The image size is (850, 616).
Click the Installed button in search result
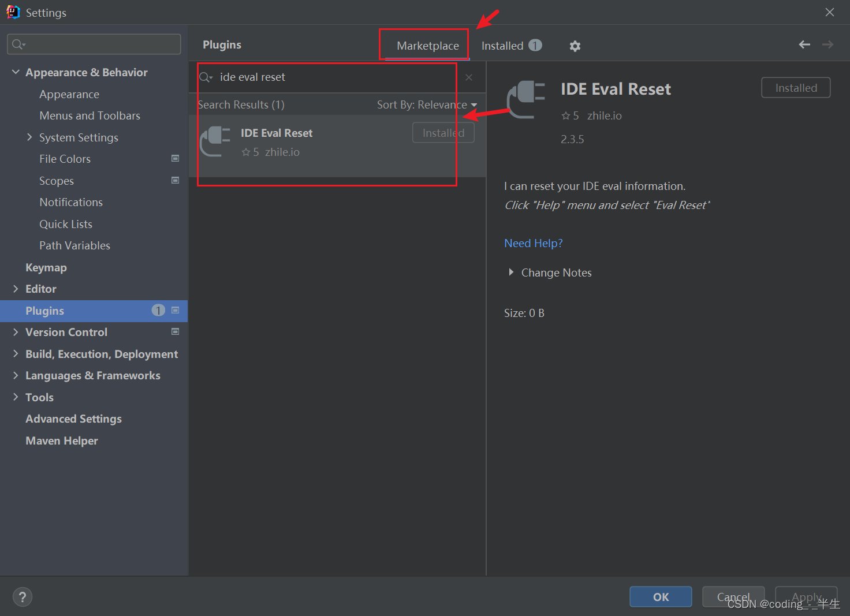tap(443, 133)
